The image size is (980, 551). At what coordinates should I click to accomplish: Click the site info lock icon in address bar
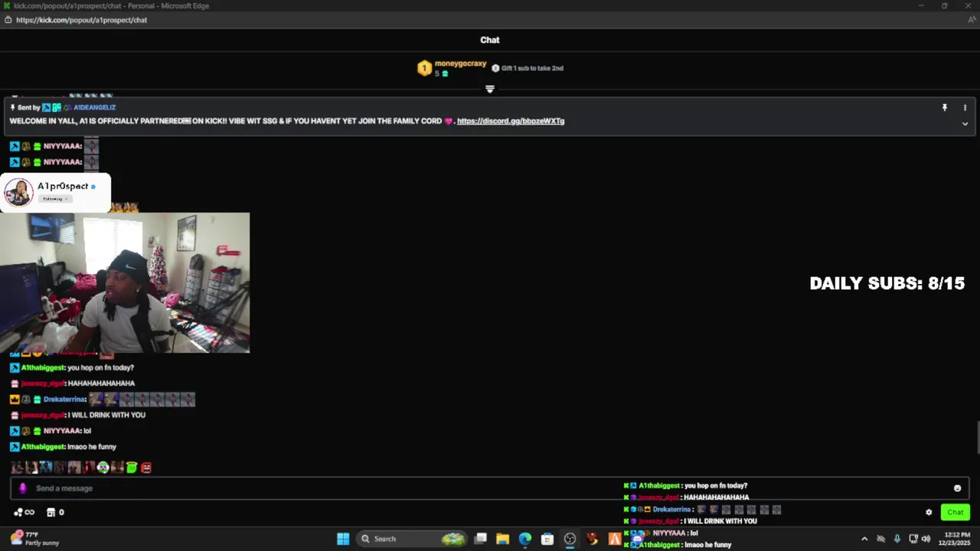[8, 20]
